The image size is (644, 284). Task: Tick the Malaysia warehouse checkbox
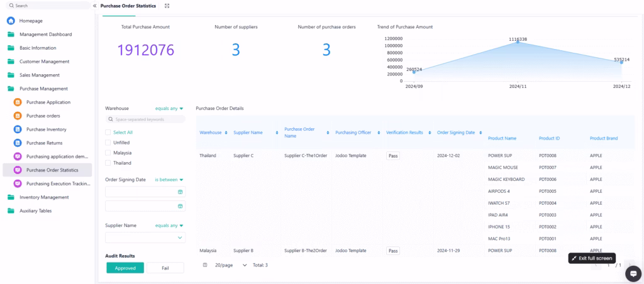point(108,153)
